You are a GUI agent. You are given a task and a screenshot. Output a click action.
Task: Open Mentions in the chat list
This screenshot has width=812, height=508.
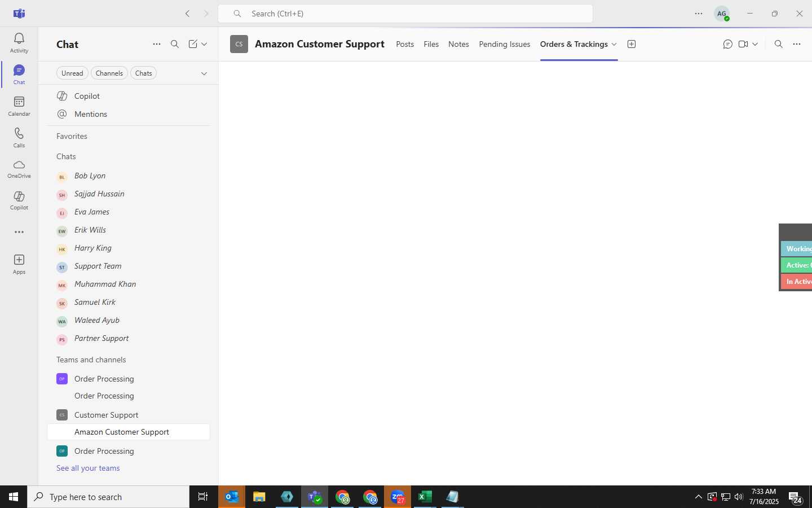pyautogui.click(x=129, y=114)
